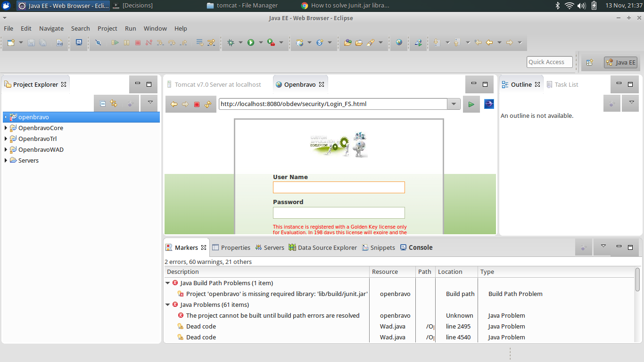
Task: Click the Wi-Fi icon in system tray
Action: (x=570, y=6)
